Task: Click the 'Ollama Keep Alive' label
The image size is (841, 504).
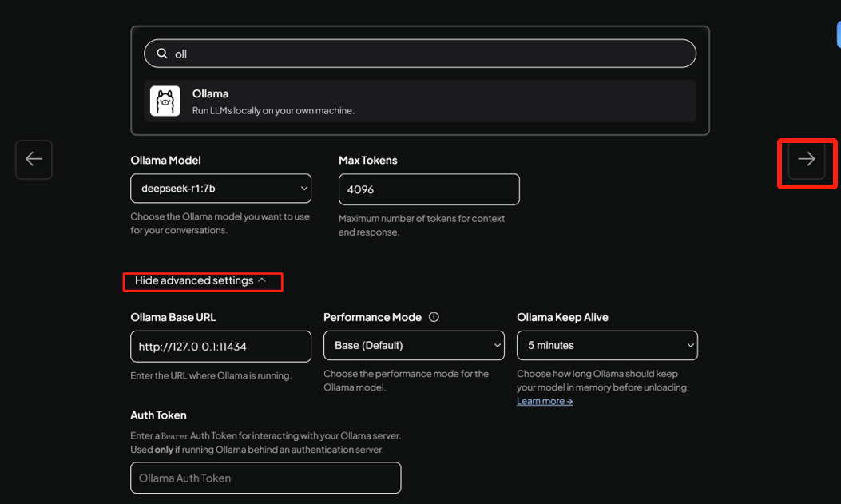Action: pyautogui.click(x=562, y=317)
